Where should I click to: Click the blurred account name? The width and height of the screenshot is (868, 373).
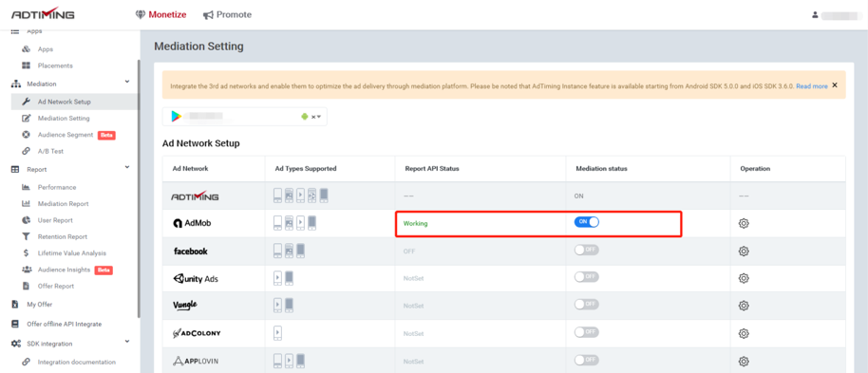[x=840, y=15]
